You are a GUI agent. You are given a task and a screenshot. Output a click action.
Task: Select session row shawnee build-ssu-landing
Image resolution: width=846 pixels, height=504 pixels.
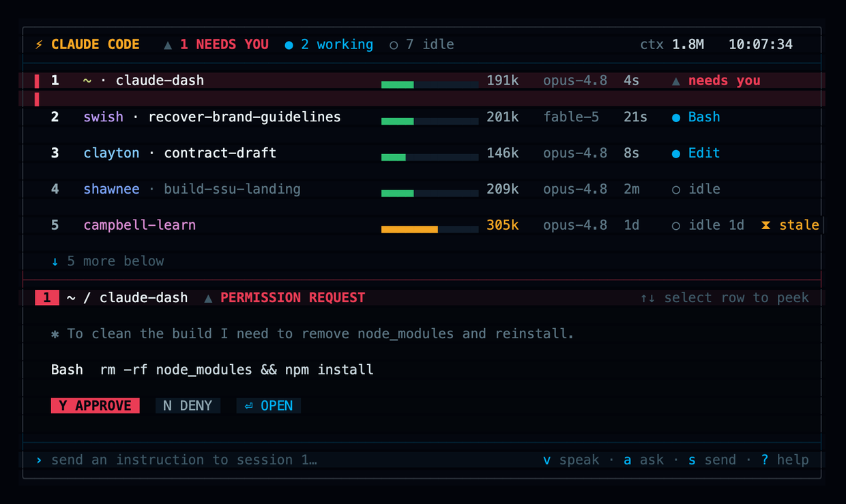[x=423, y=189]
